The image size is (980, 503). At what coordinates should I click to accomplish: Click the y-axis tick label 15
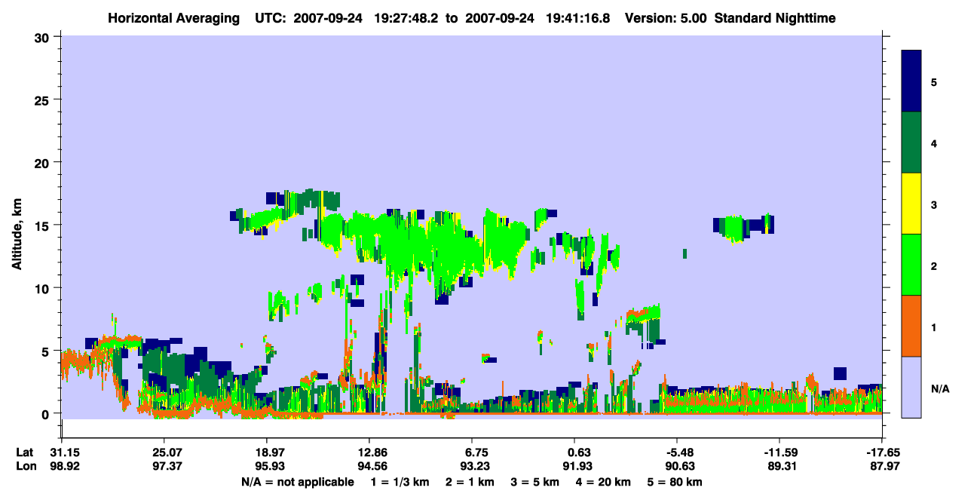43,225
